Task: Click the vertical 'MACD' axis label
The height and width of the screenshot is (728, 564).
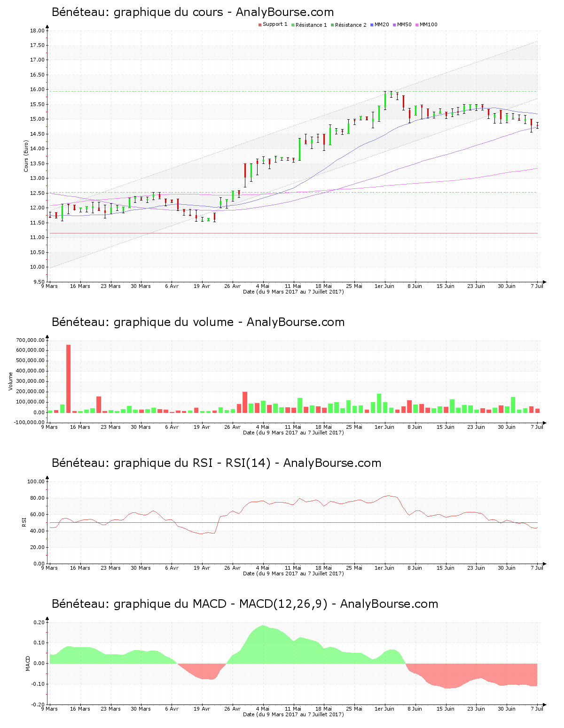Action: click(28, 663)
